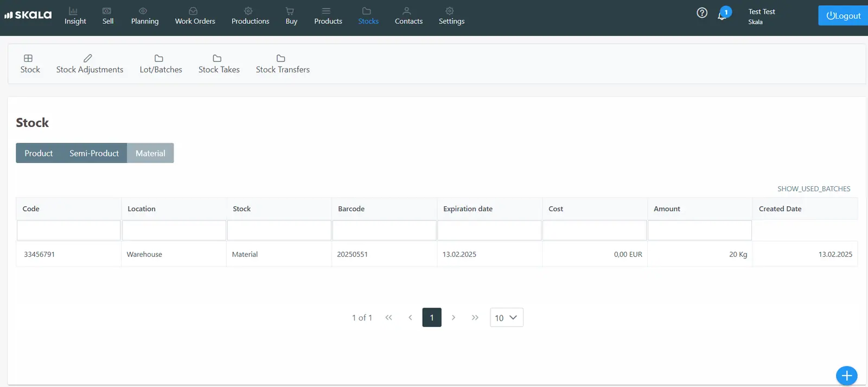Click the Barcode filter input field
Viewport: 868px width, 387px height.
pyautogui.click(x=384, y=230)
